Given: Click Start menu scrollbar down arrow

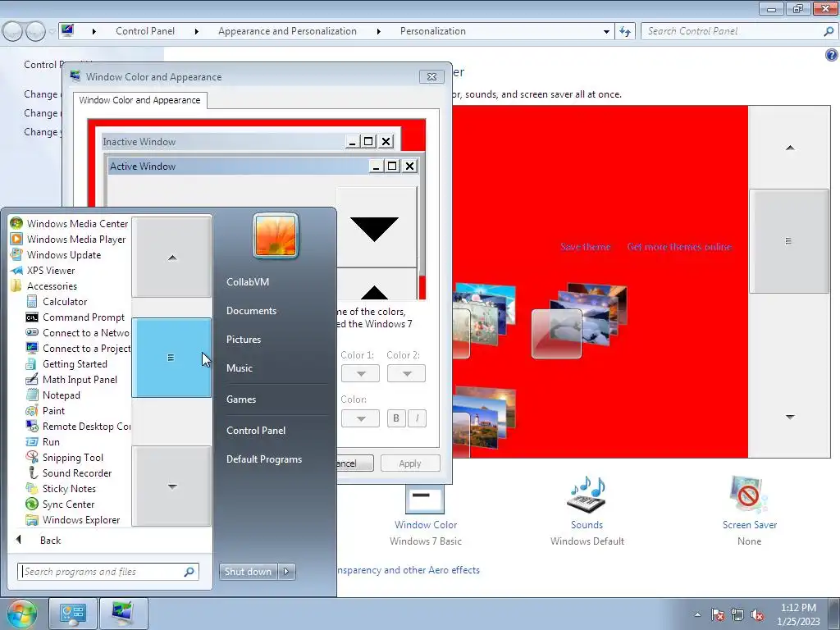Looking at the screenshot, I should tap(172, 486).
